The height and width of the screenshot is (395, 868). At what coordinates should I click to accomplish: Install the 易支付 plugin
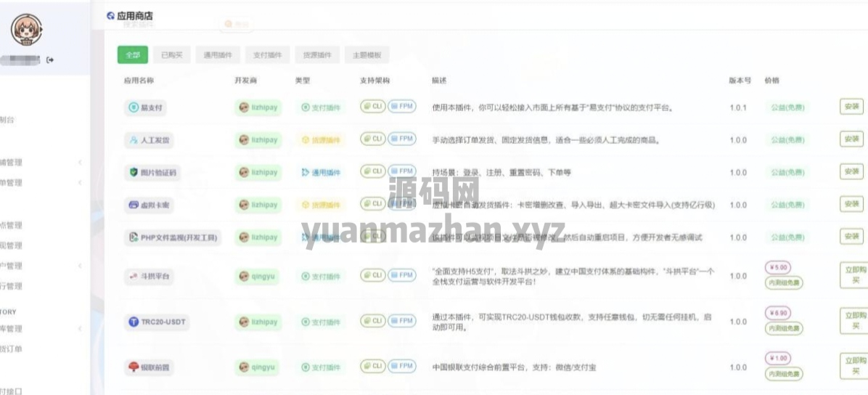pyautogui.click(x=851, y=107)
